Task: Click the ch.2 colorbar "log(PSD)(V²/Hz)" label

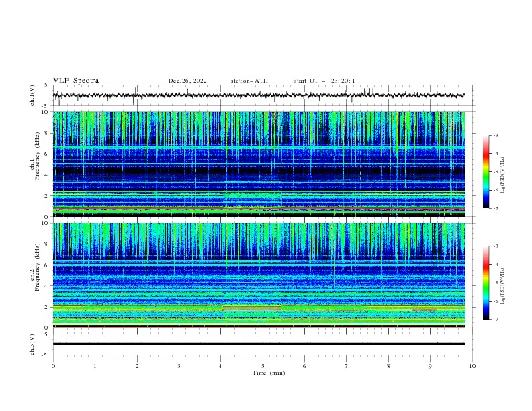Action: pos(503,286)
